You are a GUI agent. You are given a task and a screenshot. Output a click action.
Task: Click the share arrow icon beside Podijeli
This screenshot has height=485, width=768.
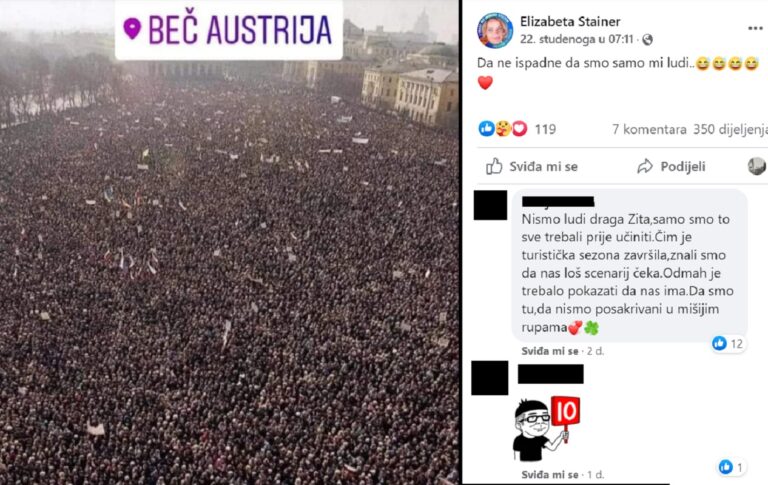point(645,166)
